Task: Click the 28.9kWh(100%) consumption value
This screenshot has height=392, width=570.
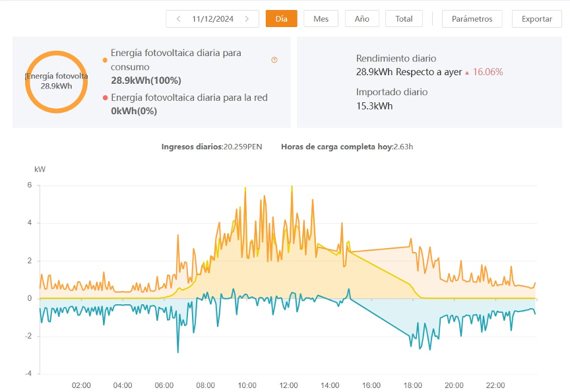Action: click(146, 81)
